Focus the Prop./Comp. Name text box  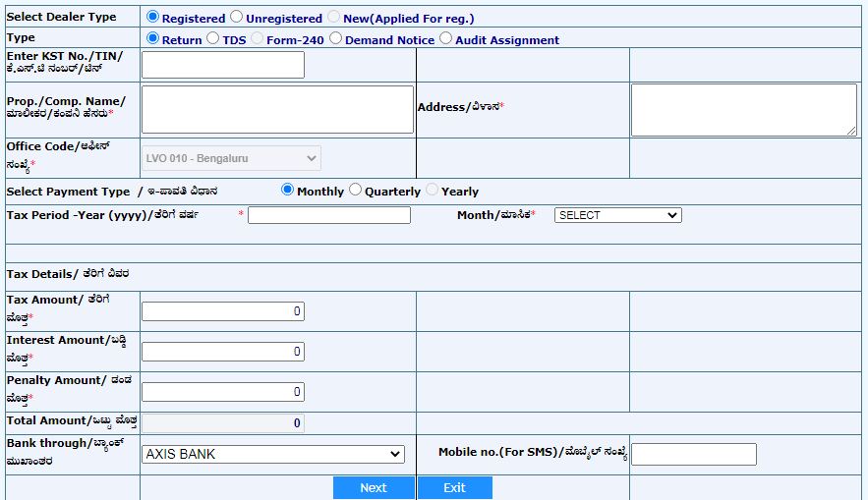278,109
